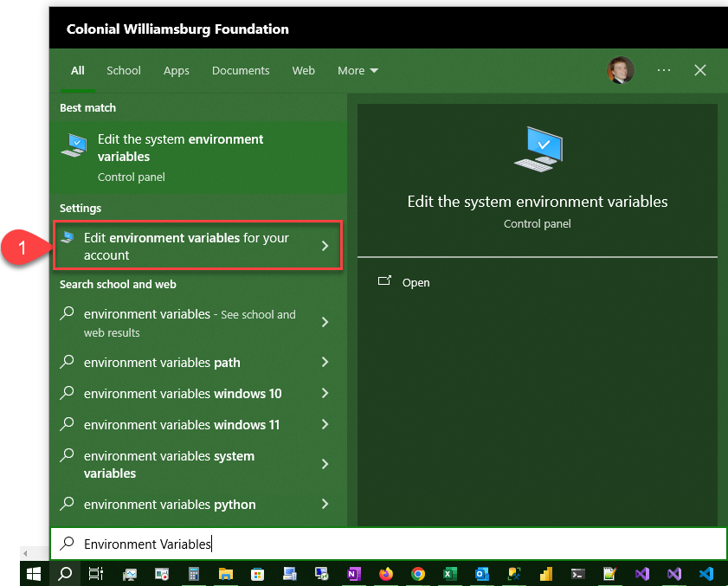728x586 pixels.
Task: Switch to the Documents tab
Action: click(x=241, y=71)
